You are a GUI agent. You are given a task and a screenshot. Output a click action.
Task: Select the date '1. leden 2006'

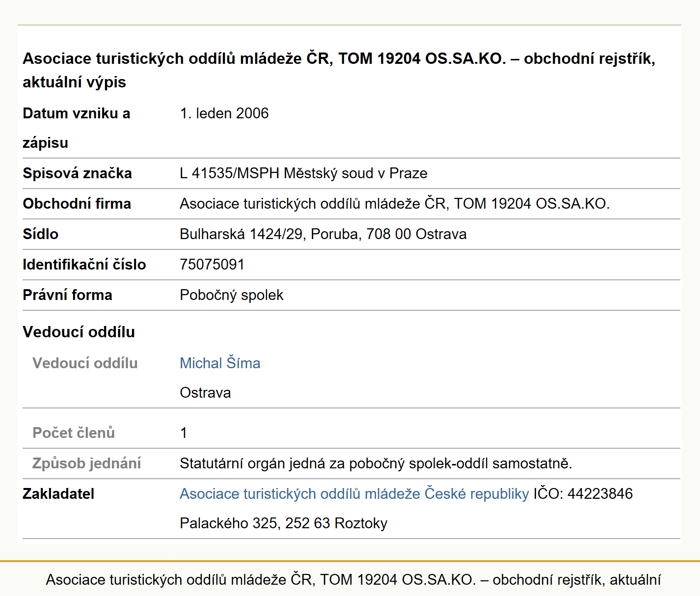(x=224, y=113)
